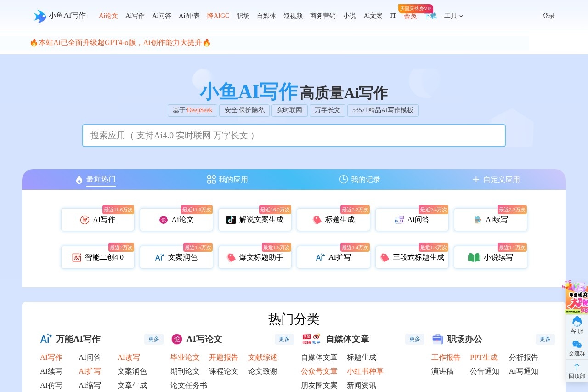Select the 标题生成 tag app card
588x392 pixels.
coord(334,220)
